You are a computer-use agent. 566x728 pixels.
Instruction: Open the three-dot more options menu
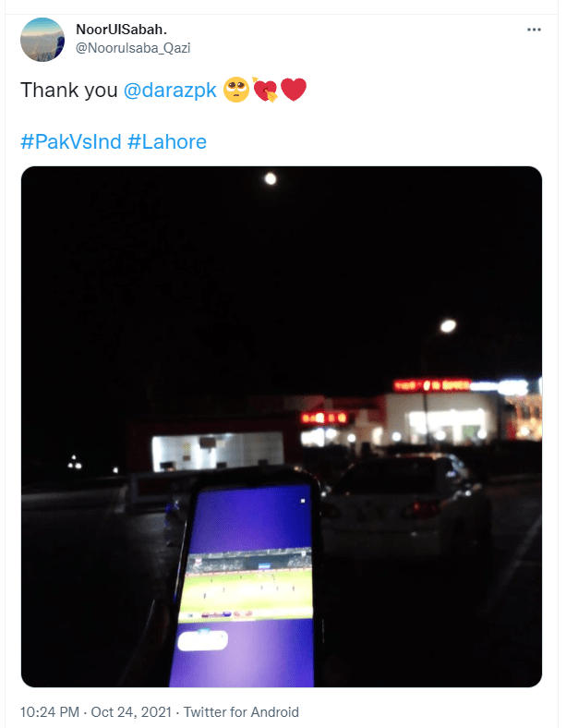(x=534, y=30)
